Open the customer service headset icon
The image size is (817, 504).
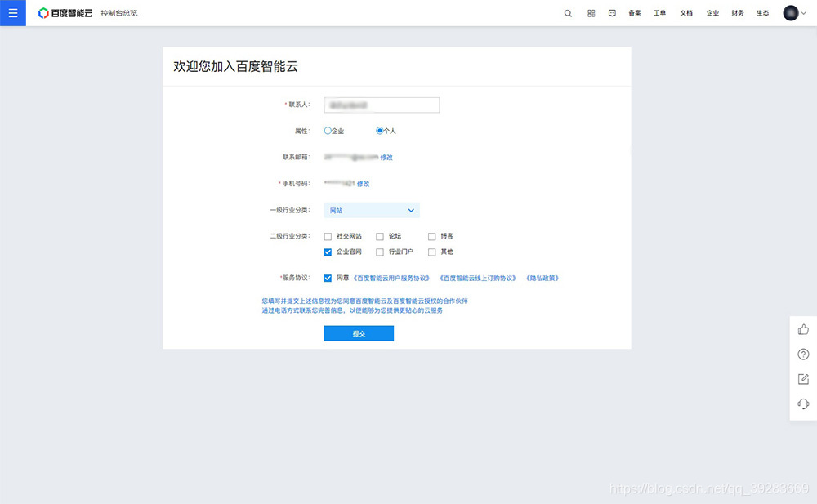[803, 404]
